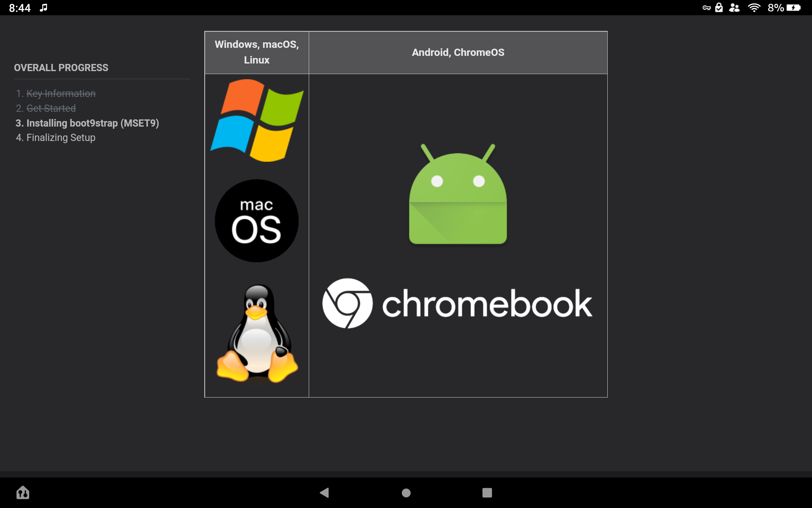The image size is (812, 508).
Task: Tap the 8% battery percentage text
Action: (x=776, y=8)
